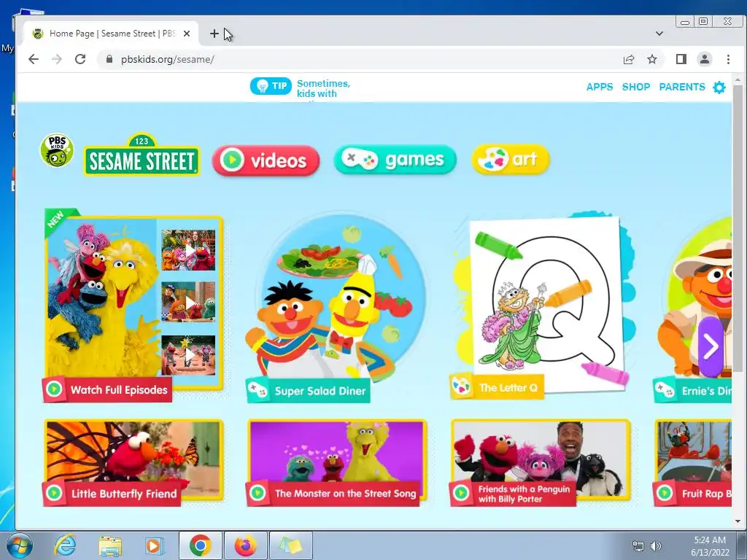The width and height of the screenshot is (747, 560).
Task: Open Windows Media Player from taskbar
Action: [x=154, y=545]
